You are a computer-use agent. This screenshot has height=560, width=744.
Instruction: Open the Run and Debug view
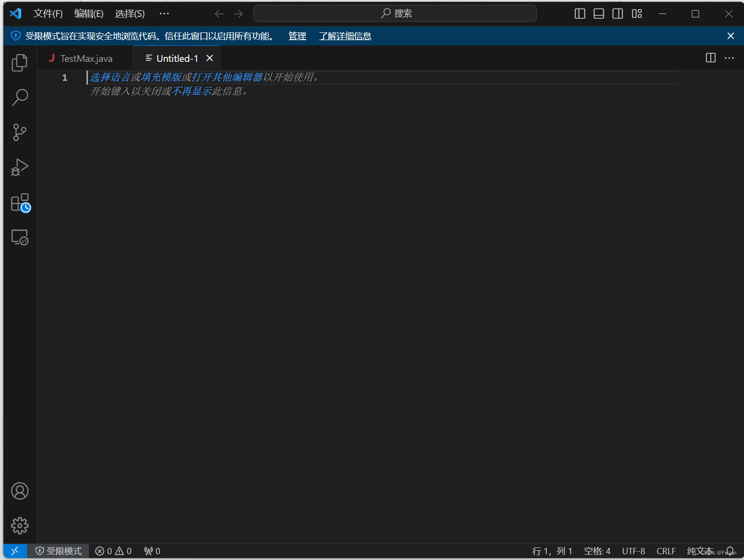20,167
